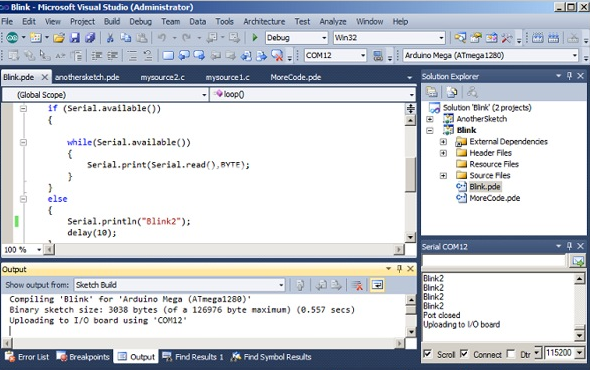The width and height of the screenshot is (590, 370).
Task: Toggle a bookmark with the rectangle icon
Action: click(168, 56)
